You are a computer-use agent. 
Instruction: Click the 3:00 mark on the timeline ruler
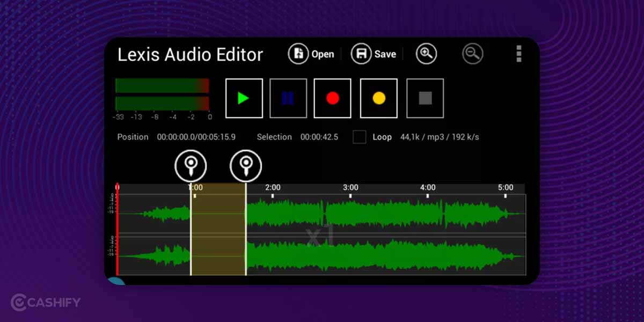[x=350, y=187]
